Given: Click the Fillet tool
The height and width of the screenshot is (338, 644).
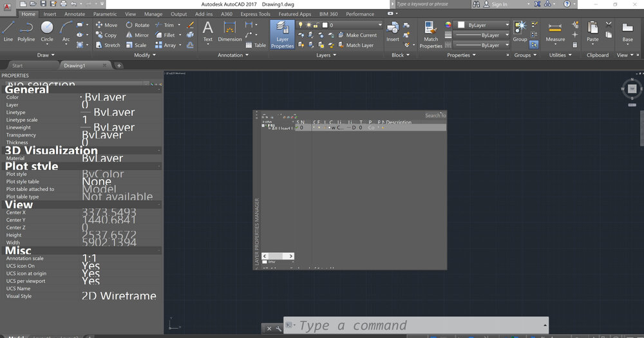Looking at the screenshot, I should [x=165, y=35].
